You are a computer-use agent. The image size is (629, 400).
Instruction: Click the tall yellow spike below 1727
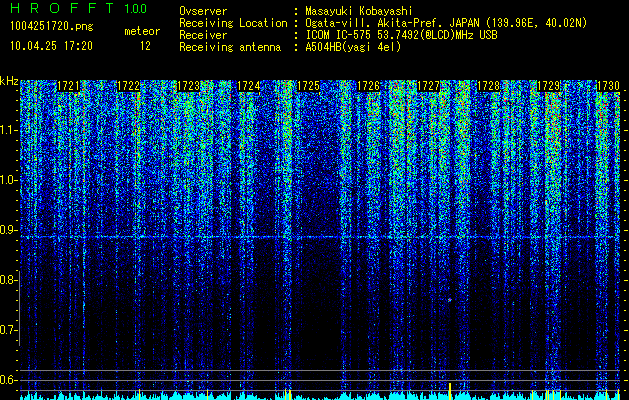450,391
